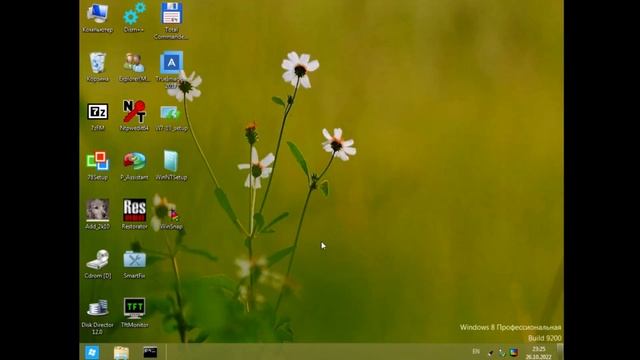Launch the WinNTSetup shortcut
Image resolution: width=640 pixels, height=360 pixels.
pos(171,166)
